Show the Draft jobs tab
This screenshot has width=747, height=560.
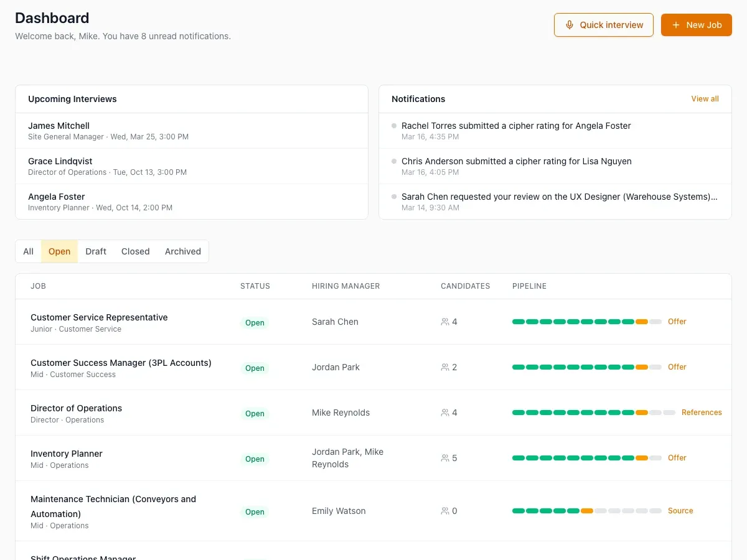(96, 251)
